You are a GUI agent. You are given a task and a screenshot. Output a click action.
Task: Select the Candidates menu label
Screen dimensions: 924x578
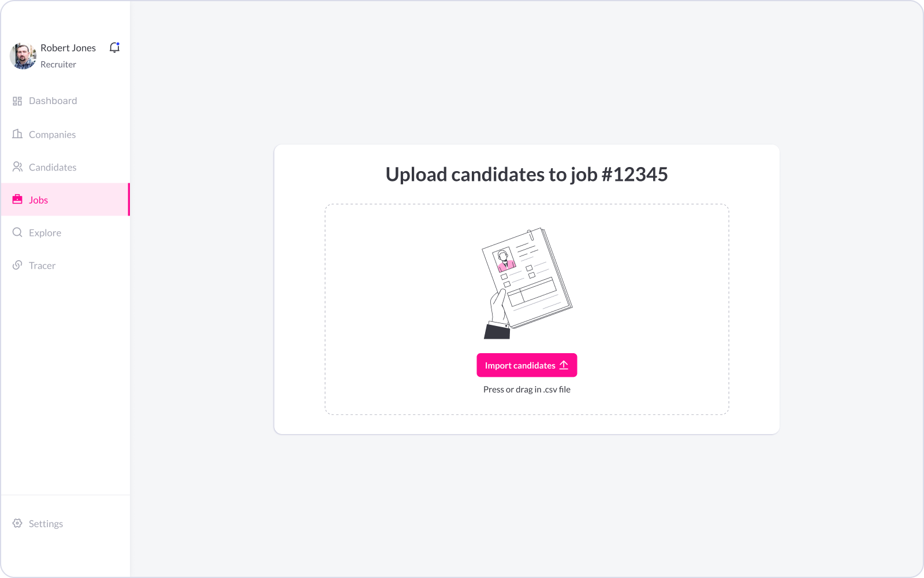click(53, 168)
